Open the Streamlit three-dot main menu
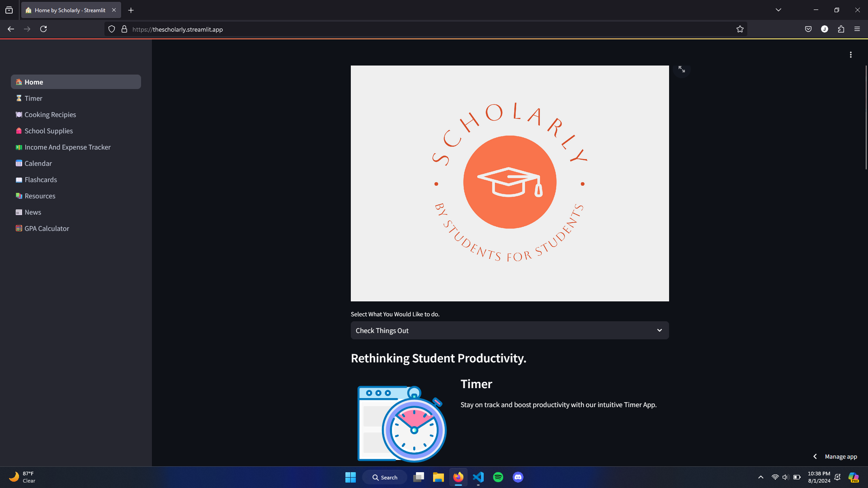 click(850, 55)
